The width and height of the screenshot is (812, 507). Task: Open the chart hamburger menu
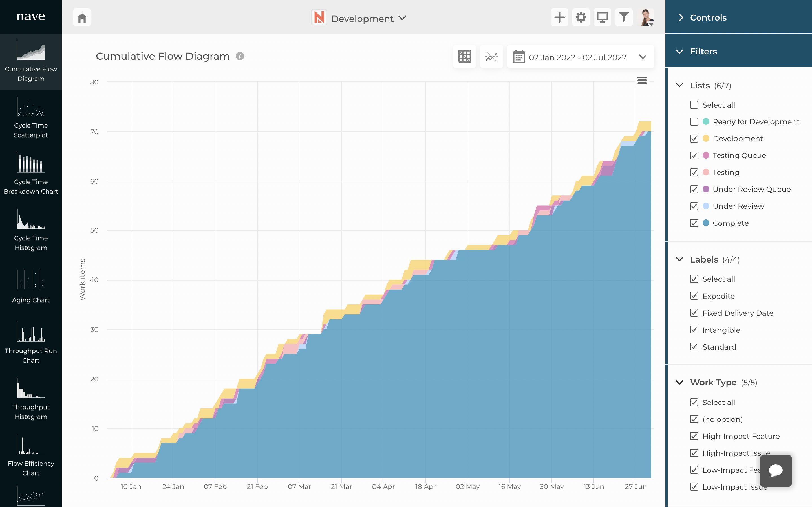(x=642, y=81)
